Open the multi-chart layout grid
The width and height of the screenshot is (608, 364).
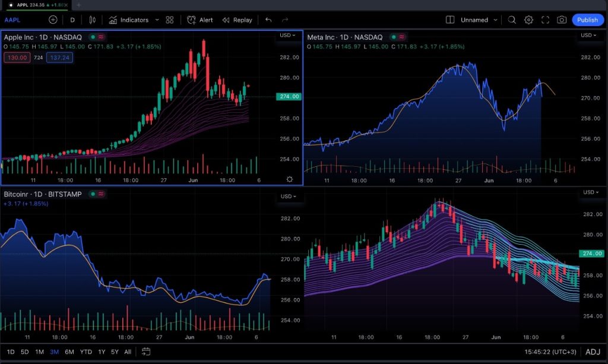pos(169,20)
